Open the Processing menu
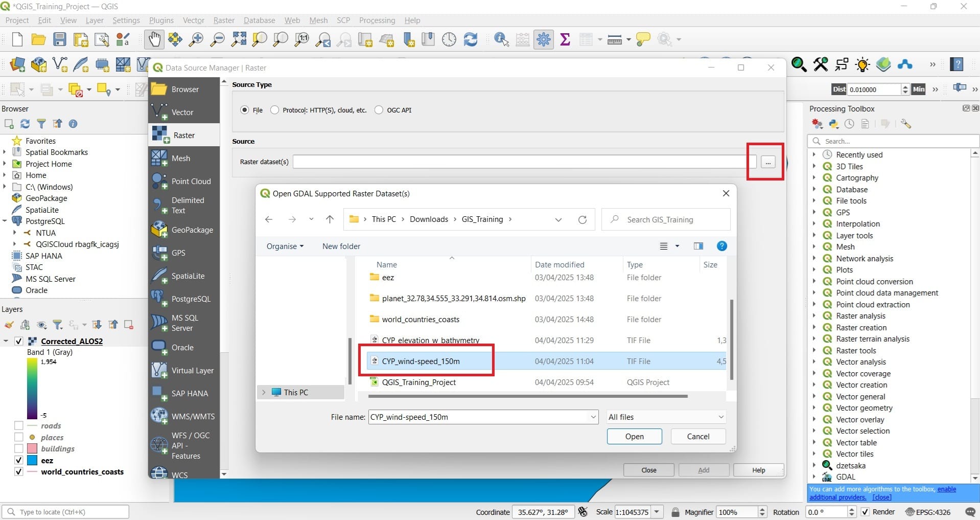The width and height of the screenshot is (980, 520). 377,20
